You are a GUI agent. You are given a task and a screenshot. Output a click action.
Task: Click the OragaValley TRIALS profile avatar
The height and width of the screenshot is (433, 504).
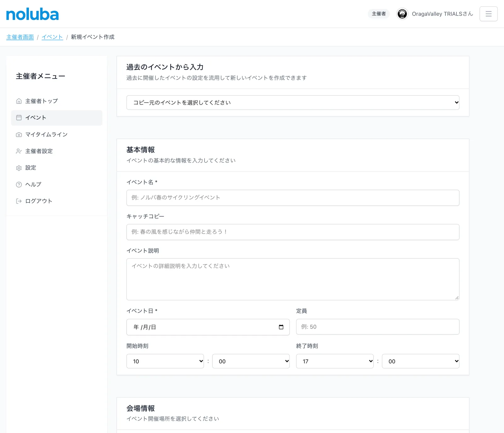point(402,14)
